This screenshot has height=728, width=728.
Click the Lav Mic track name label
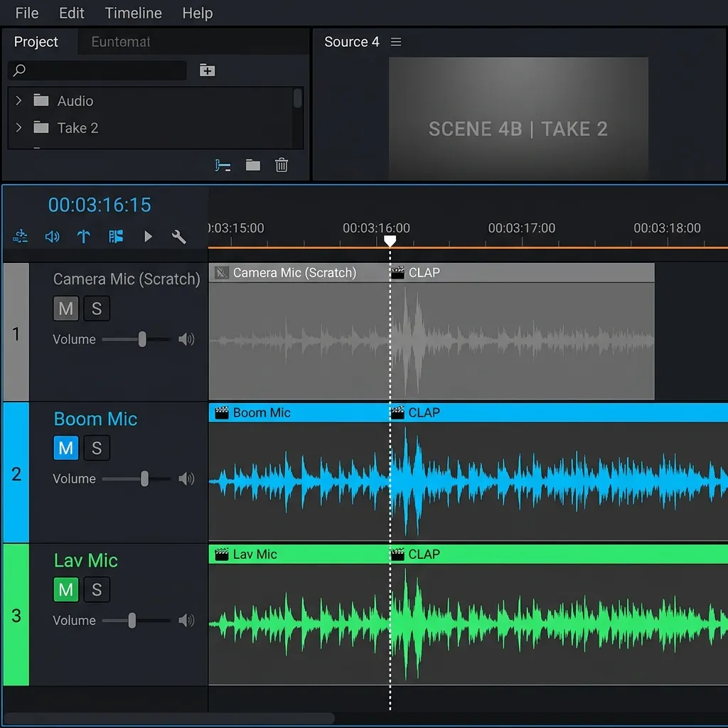[85, 560]
